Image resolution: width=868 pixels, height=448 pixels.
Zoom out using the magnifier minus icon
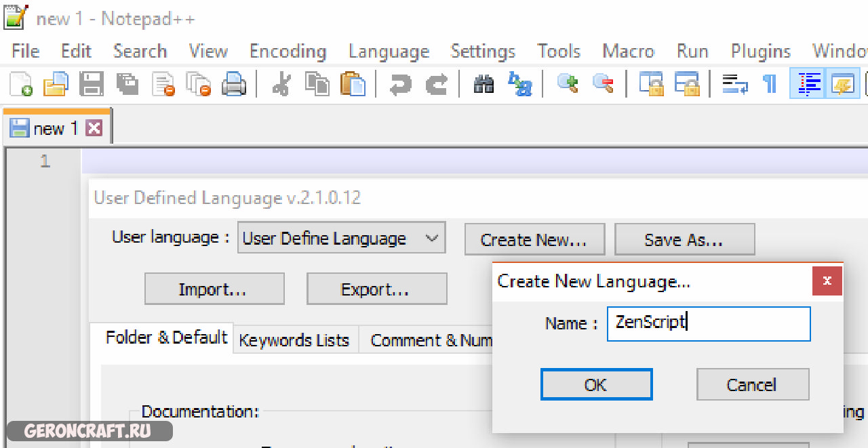pos(603,85)
